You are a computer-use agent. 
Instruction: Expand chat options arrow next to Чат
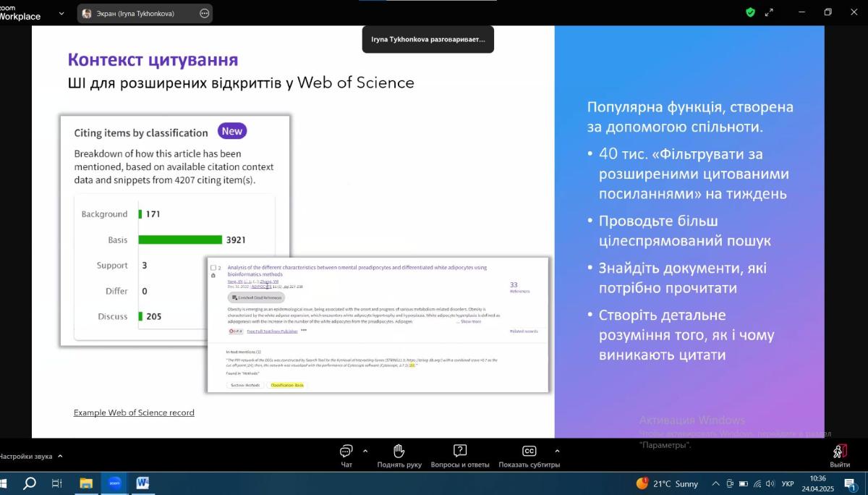click(365, 449)
